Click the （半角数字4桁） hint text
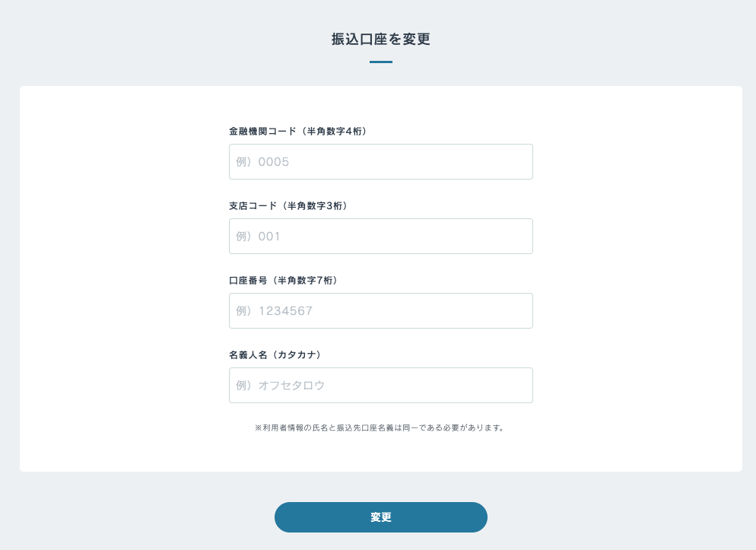The image size is (756, 550). tap(334, 132)
